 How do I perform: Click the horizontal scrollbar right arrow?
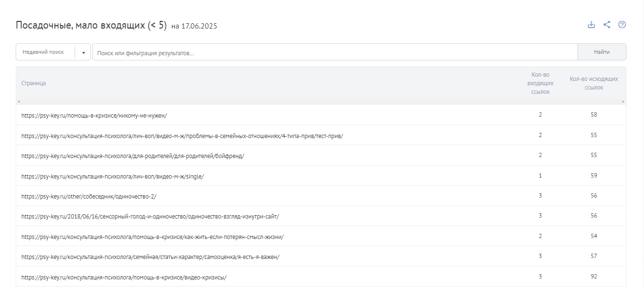623,102
